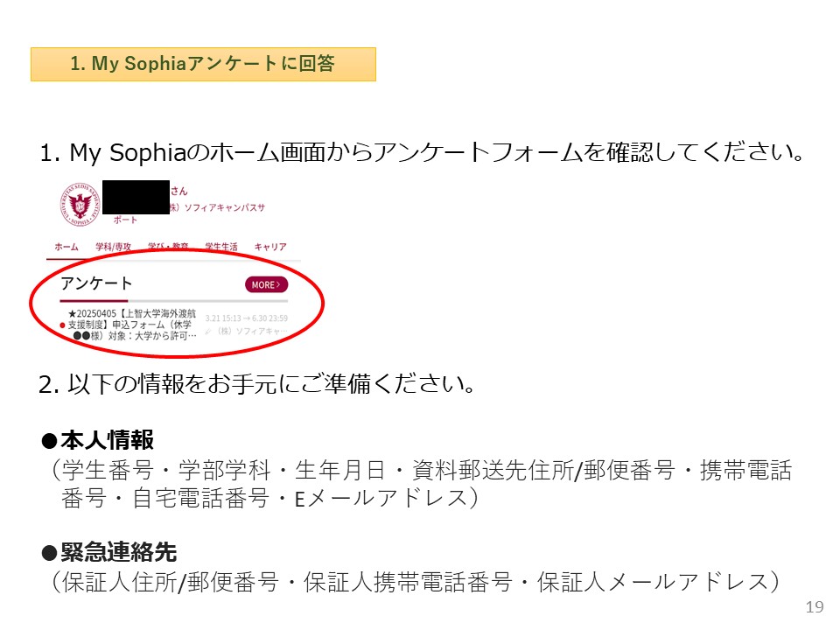Click the ●緊急連絡先 heading
The image size is (840, 630).
[109, 552]
